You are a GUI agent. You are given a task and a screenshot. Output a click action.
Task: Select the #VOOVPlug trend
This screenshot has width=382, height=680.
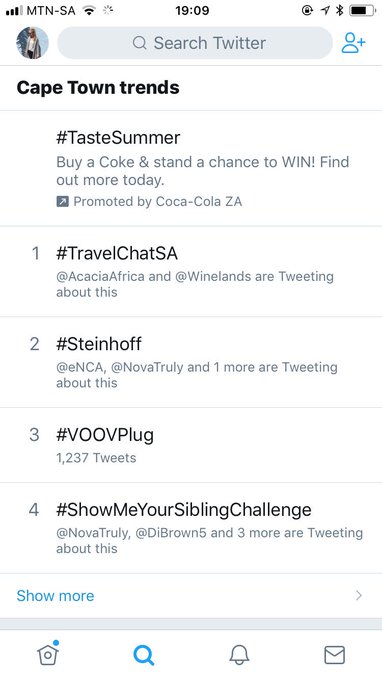tap(191, 445)
